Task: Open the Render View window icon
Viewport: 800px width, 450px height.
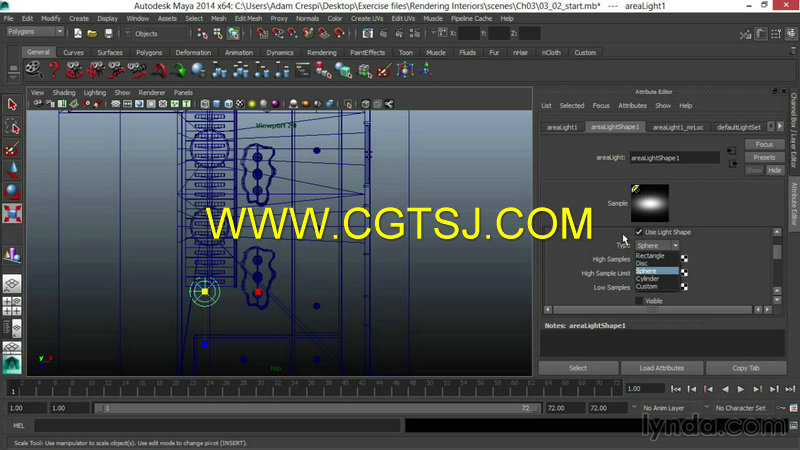Action: [367, 34]
